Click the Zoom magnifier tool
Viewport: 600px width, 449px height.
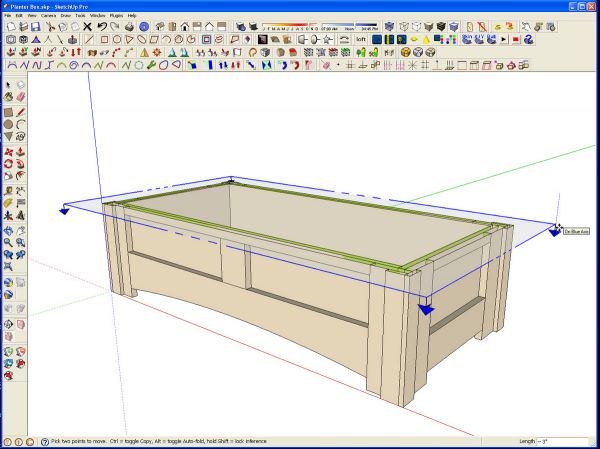click(x=8, y=242)
